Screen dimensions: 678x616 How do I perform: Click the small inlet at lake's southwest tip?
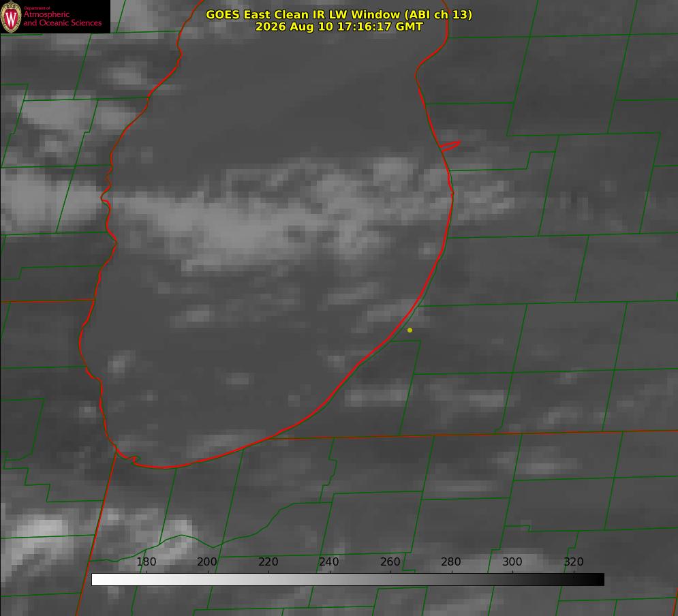pyautogui.click(x=128, y=458)
